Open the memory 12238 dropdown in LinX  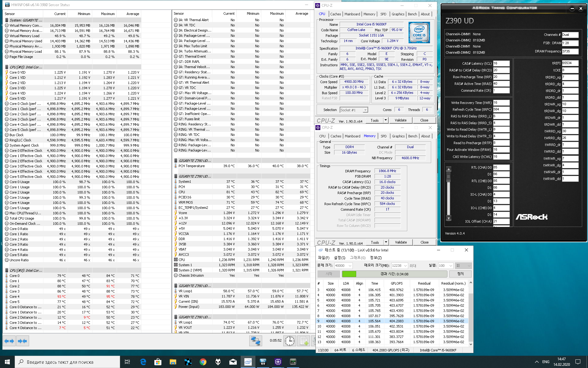pos(405,266)
